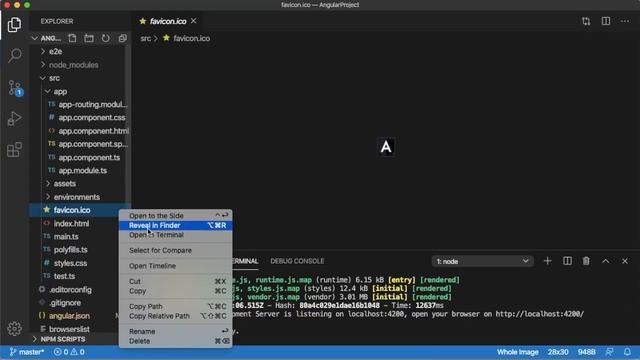
Task: Click the 28x30 image size status item
Action: [x=558, y=352]
